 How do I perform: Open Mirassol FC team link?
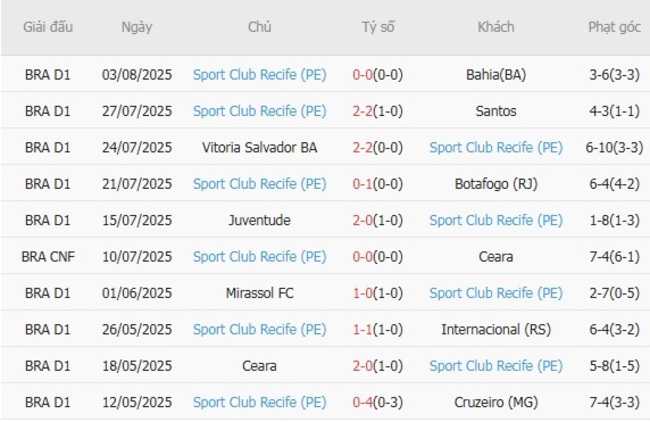pos(260,293)
